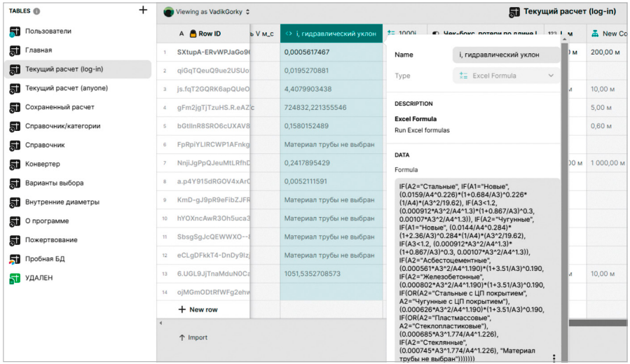The image size is (630, 364).
Task: Click the info icon beside TABLES
Action: [x=36, y=11]
